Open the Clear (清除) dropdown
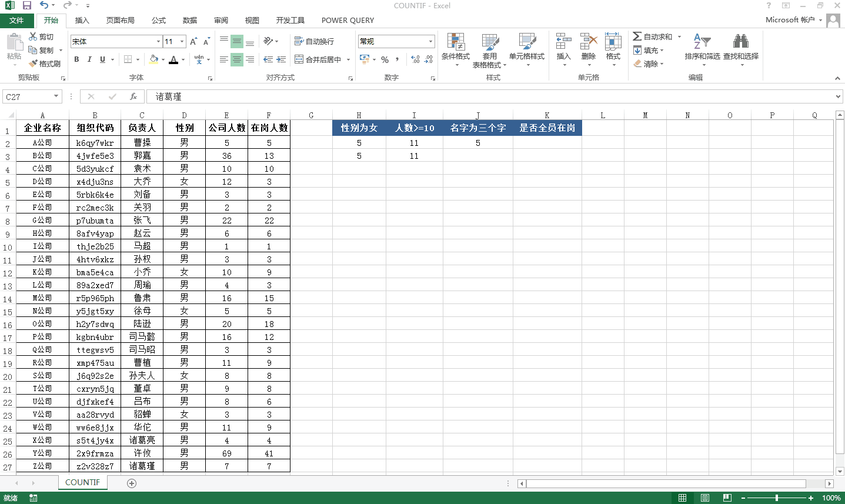845x504 pixels. click(x=648, y=64)
